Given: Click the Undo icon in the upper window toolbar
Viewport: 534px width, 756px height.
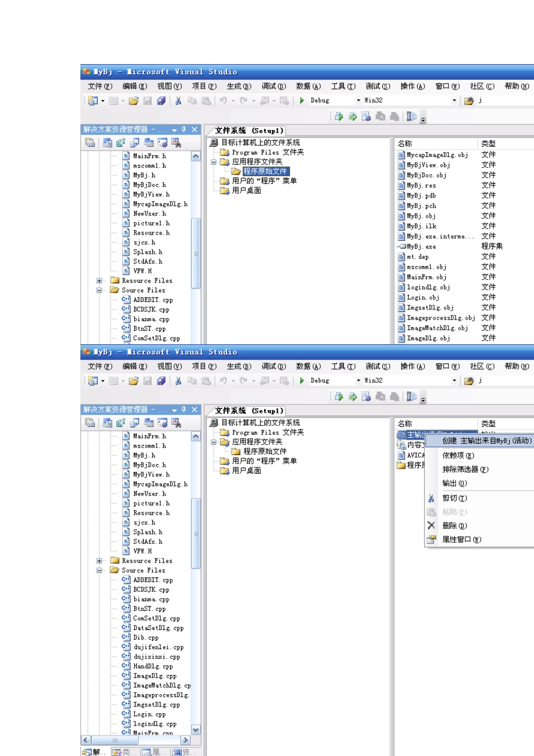Looking at the screenshot, I should click(223, 101).
